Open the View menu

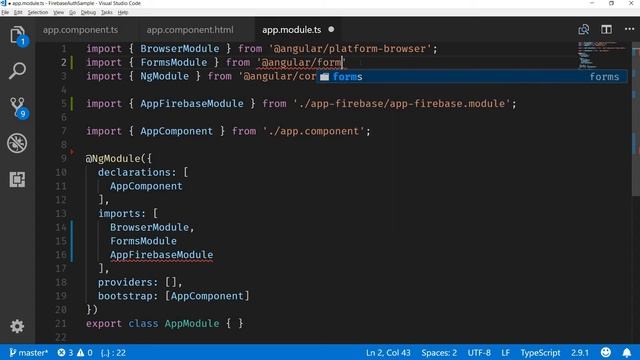coord(59,12)
